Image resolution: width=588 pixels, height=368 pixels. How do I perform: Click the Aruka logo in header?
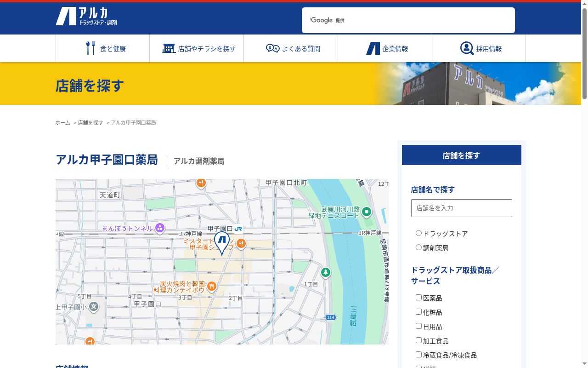86,17
